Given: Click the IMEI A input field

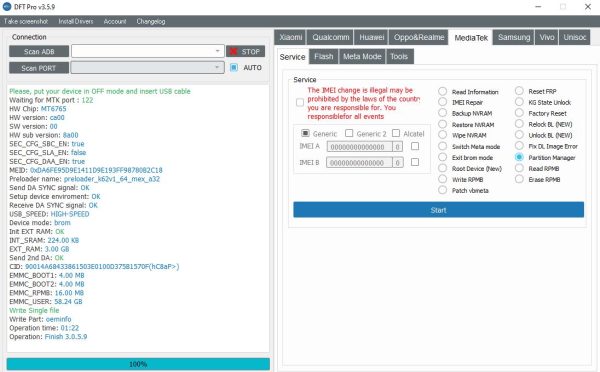Looking at the screenshot, I should tap(359, 147).
